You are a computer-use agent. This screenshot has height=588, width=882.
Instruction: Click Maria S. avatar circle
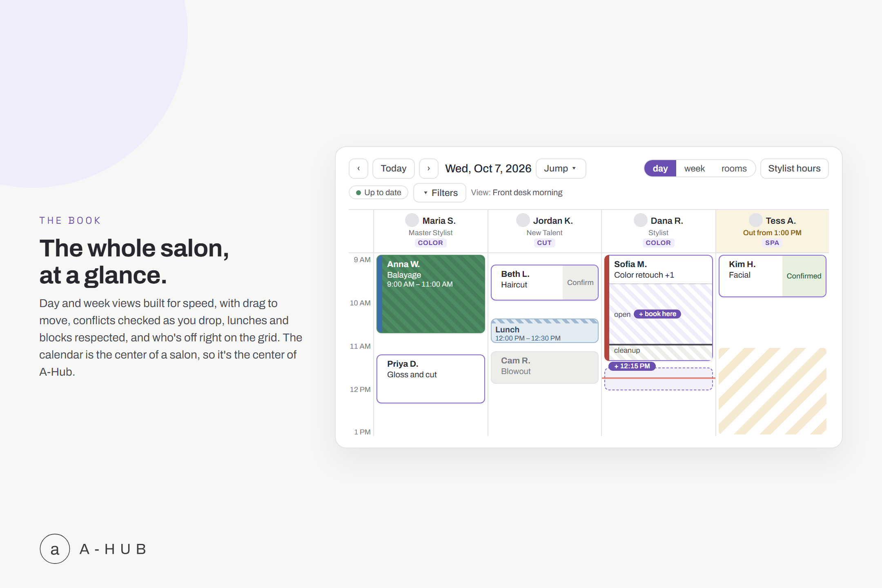click(412, 220)
